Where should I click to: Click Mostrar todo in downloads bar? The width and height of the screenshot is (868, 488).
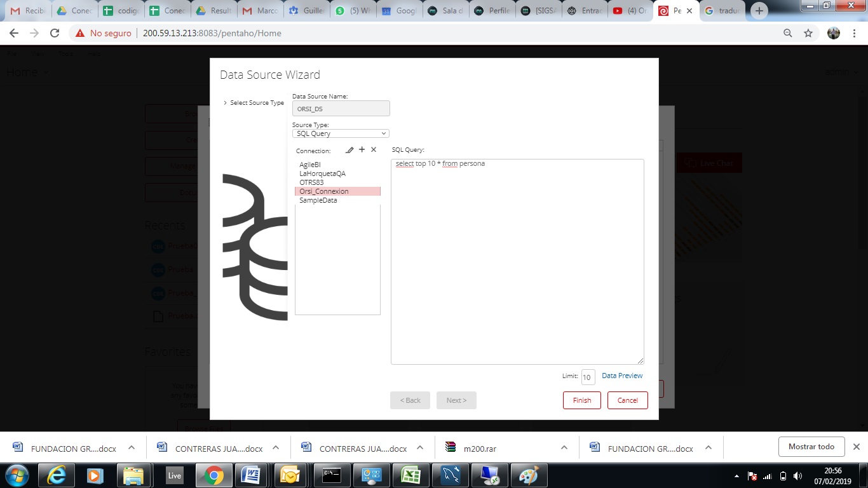tap(811, 447)
